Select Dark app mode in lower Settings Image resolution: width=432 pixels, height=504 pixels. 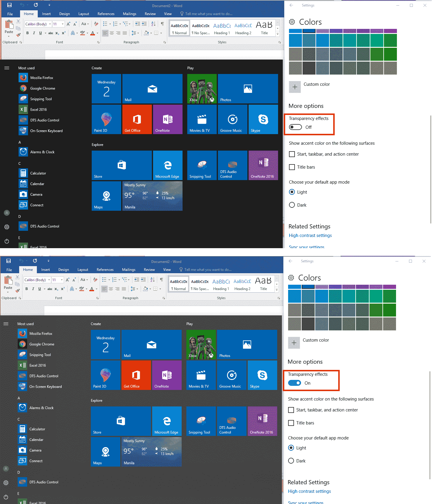(291, 461)
